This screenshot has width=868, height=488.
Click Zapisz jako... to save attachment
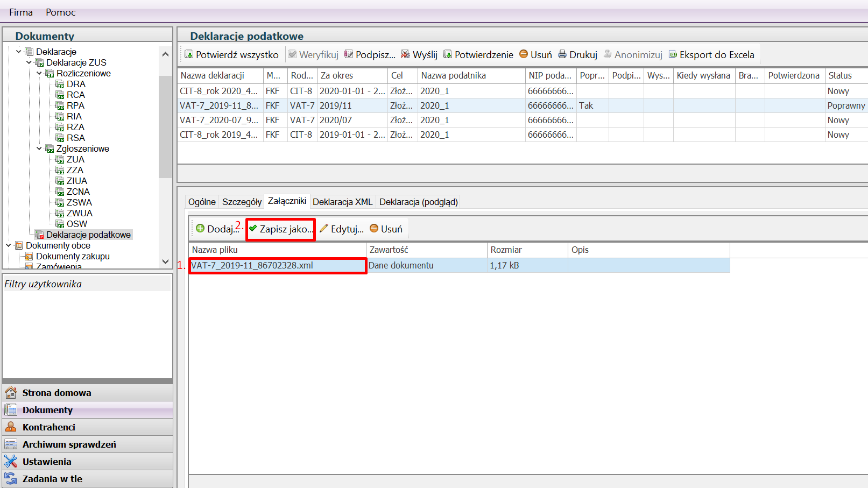(280, 229)
